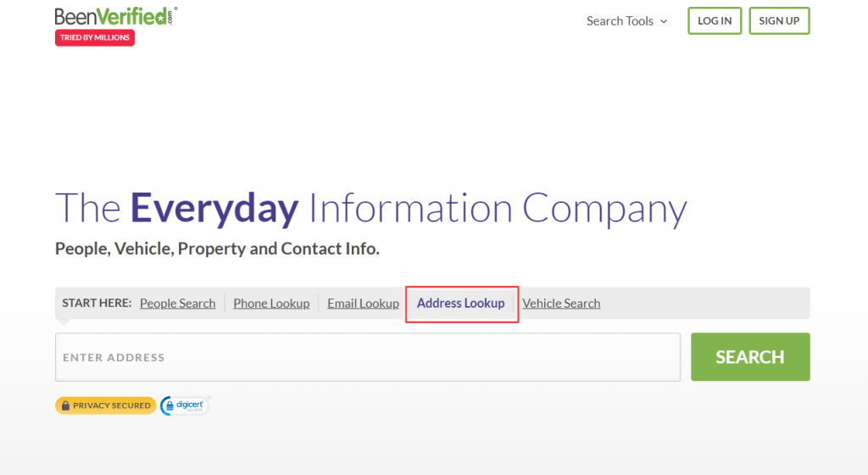Click the People, Vehicle, Property subheading text

pos(217,249)
